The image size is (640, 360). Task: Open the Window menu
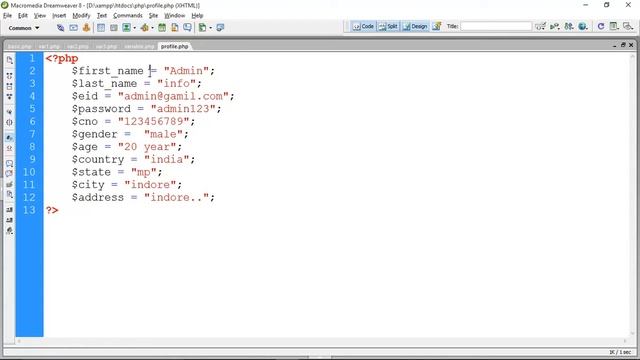tap(174, 16)
